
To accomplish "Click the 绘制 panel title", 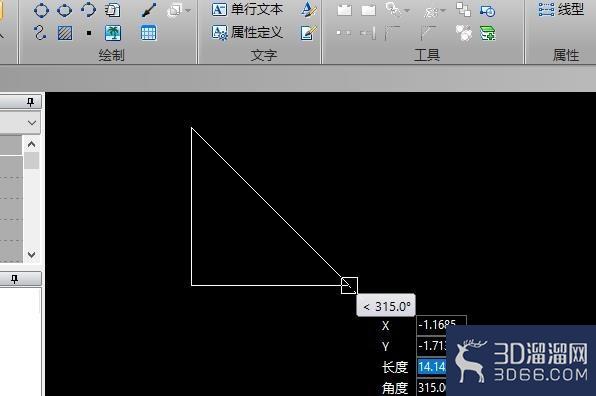I will point(111,55).
